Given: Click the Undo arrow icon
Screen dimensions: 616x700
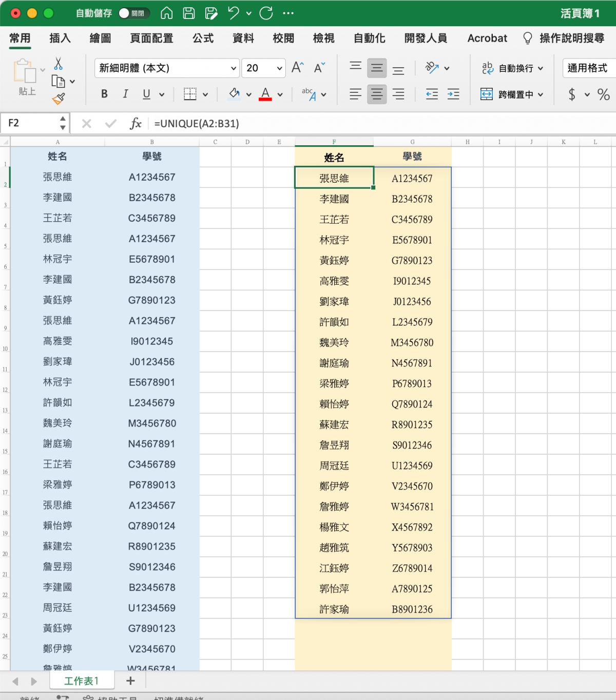Looking at the screenshot, I should click(234, 13).
